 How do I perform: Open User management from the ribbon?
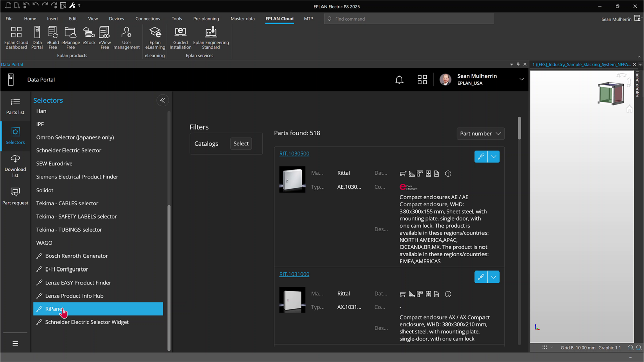click(x=126, y=38)
